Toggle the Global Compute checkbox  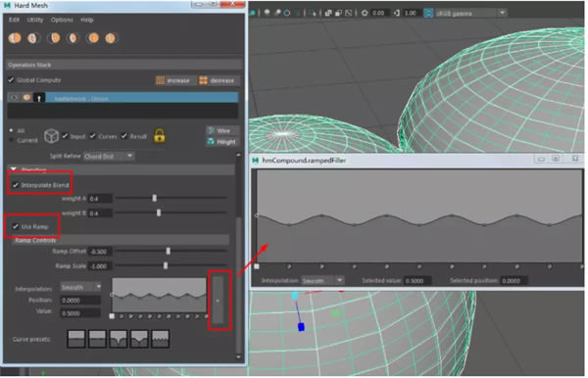(11, 79)
